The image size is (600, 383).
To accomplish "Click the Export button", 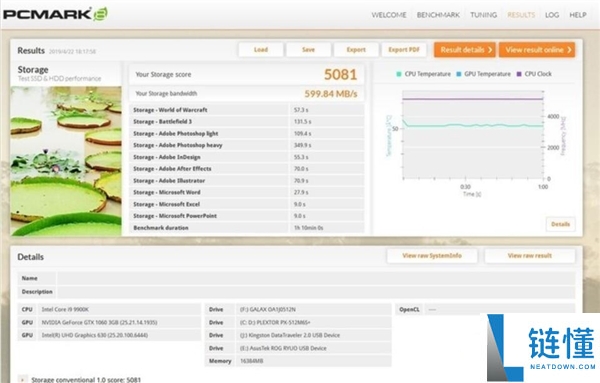I will 356,50.
